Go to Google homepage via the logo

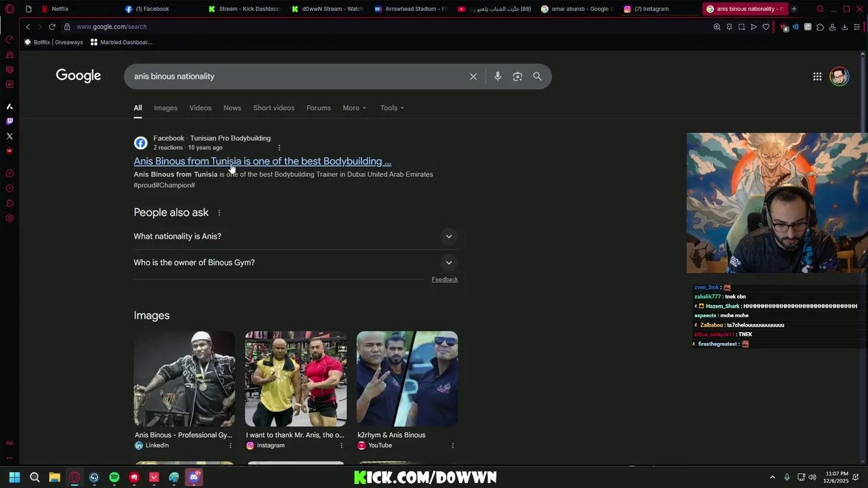(x=79, y=76)
